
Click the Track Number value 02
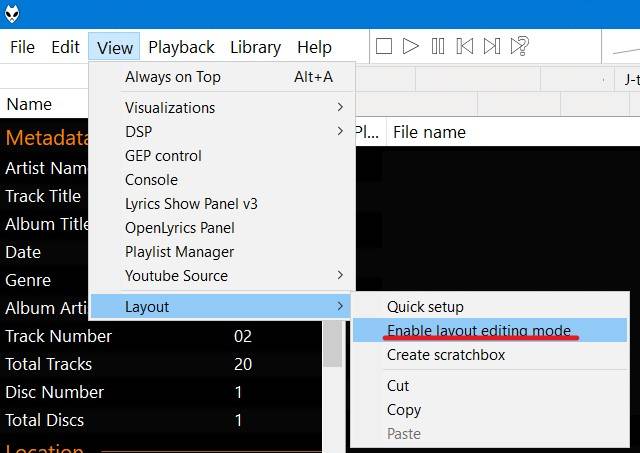[243, 336]
